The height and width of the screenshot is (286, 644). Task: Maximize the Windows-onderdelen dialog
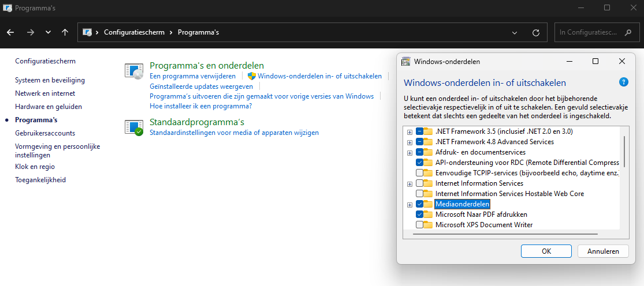[595, 62]
